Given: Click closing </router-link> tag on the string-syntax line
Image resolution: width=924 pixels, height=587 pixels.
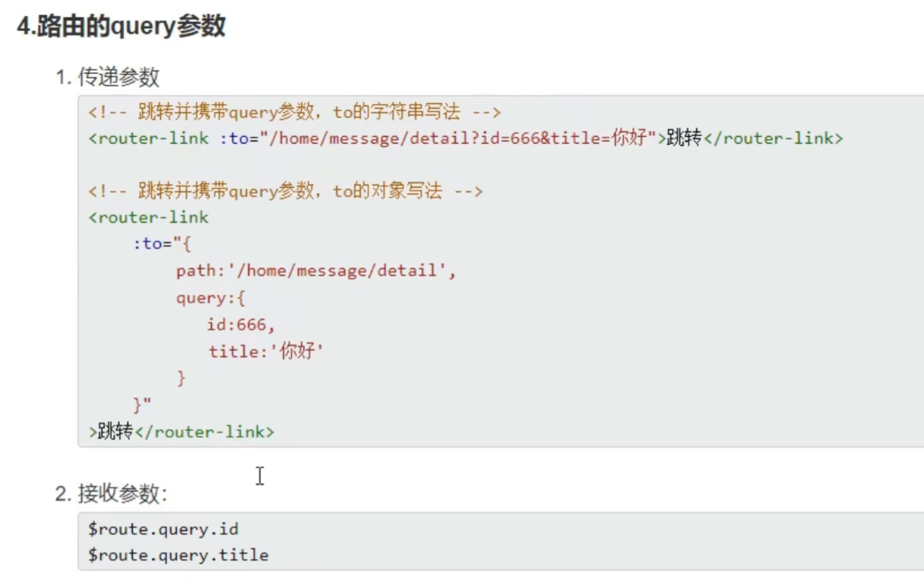Looking at the screenshot, I should [772, 138].
